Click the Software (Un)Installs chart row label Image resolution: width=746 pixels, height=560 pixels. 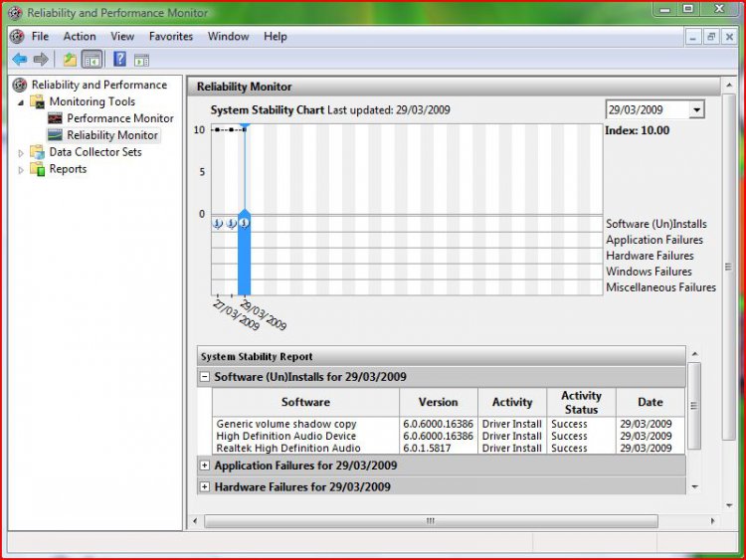point(656,224)
